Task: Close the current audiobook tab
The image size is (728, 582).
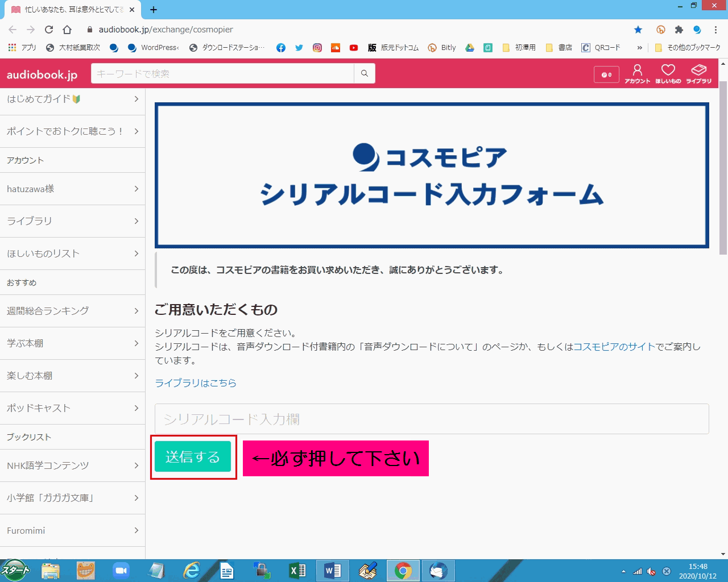Action: pyautogui.click(x=132, y=10)
